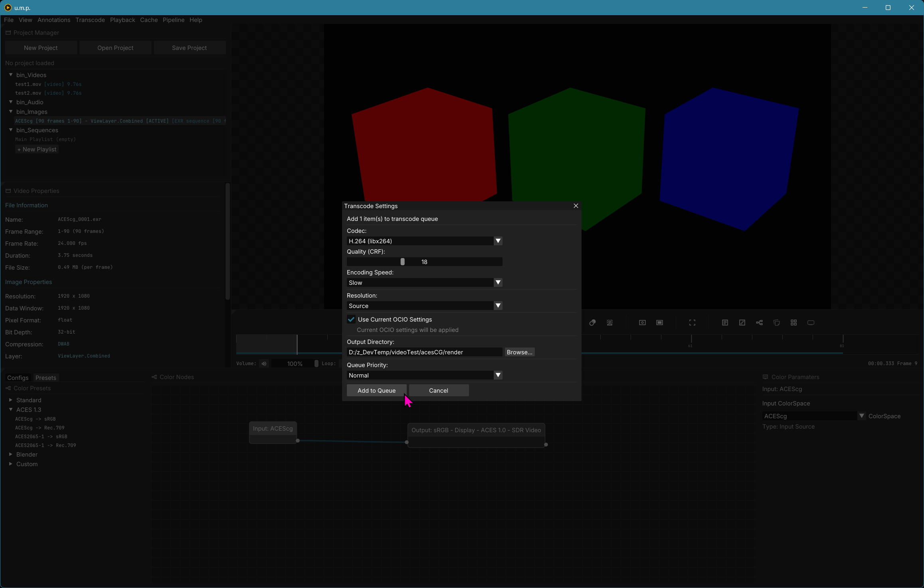Click the stacked notes icon
The height and width of the screenshot is (588, 924).
(x=776, y=323)
